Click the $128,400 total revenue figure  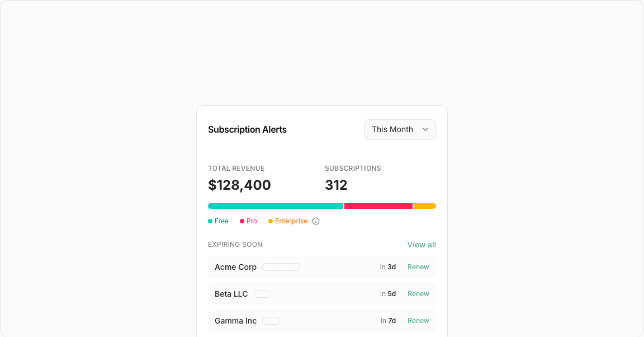click(x=239, y=185)
